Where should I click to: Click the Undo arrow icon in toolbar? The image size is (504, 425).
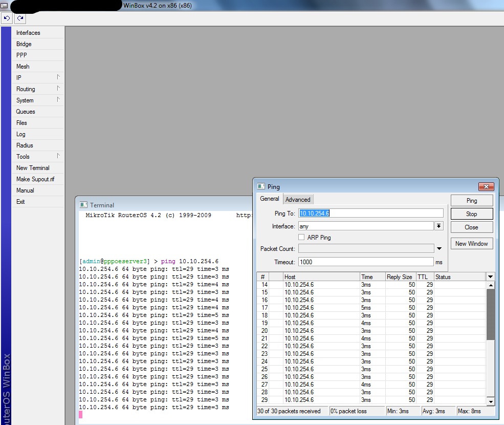(7, 18)
